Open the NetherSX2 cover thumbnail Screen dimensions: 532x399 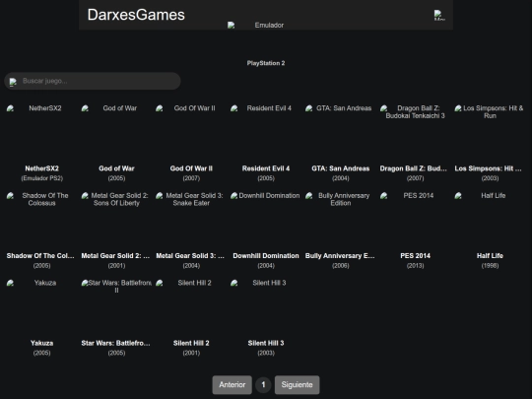41,132
